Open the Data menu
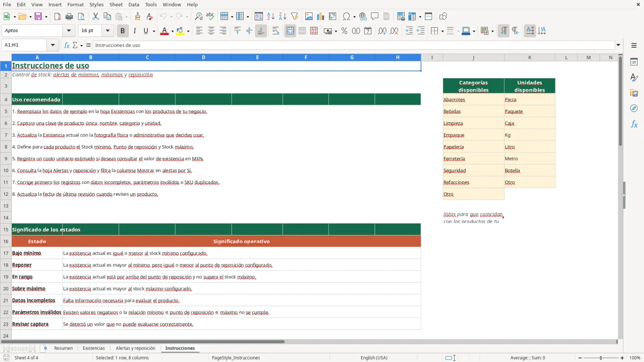 point(134,4)
